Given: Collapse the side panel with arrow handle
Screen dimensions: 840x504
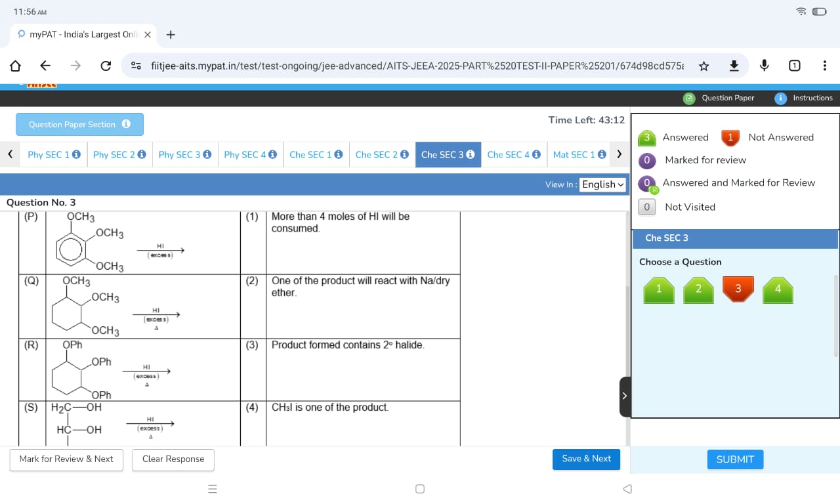Looking at the screenshot, I should tap(625, 396).
